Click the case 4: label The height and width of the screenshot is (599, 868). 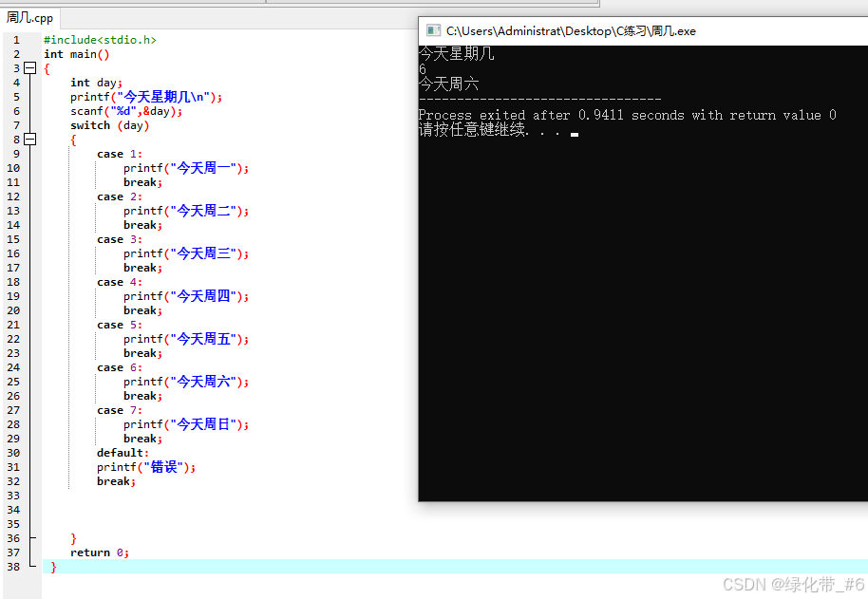click(120, 282)
